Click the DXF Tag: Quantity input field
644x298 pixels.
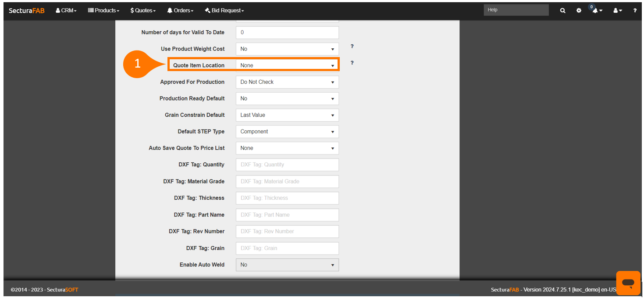click(x=287, y=165)
